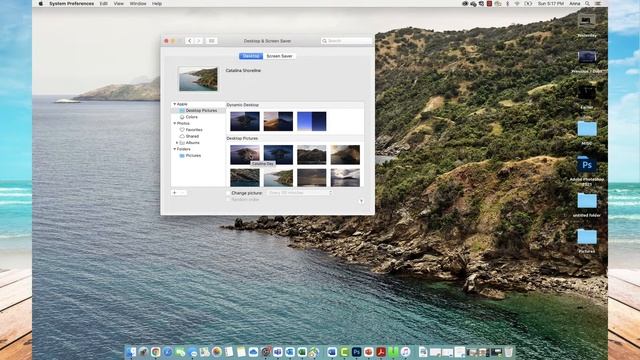Open Notification Center from the menu bar

click(598, 4)
